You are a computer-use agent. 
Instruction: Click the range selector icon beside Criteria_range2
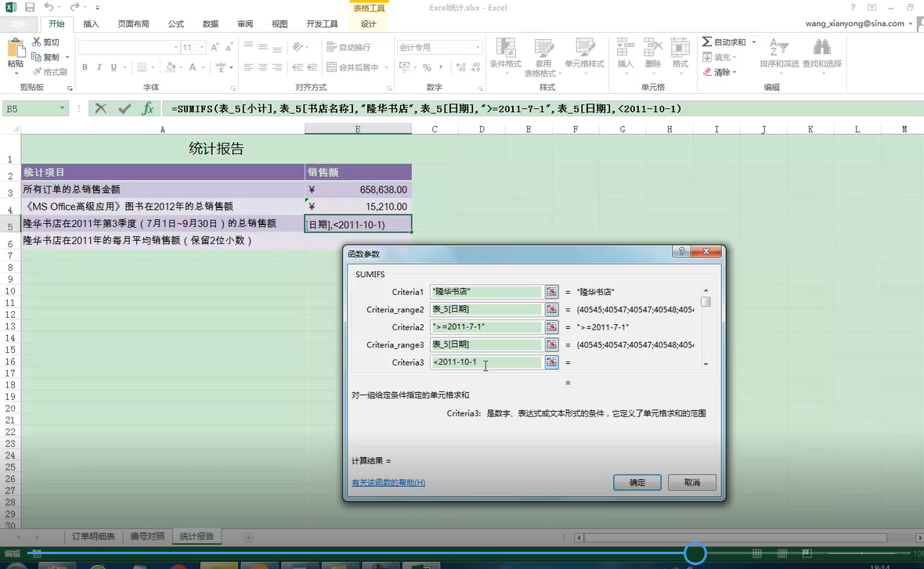tap(551, 310)
